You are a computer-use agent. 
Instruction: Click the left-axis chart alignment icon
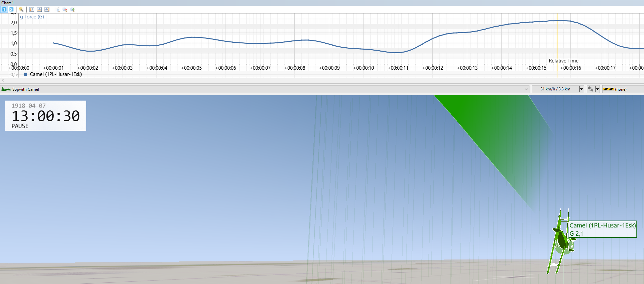pyautogui.click(x=32, y=10)
